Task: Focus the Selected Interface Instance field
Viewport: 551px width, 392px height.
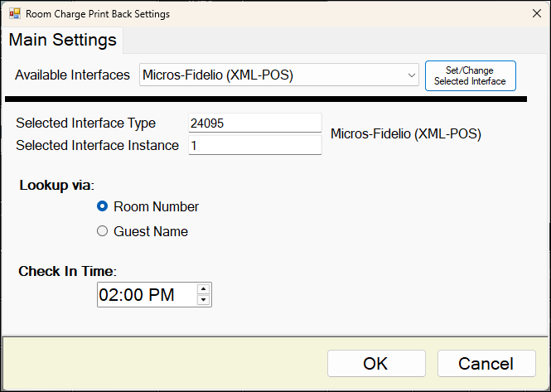Action: point(254,145)
